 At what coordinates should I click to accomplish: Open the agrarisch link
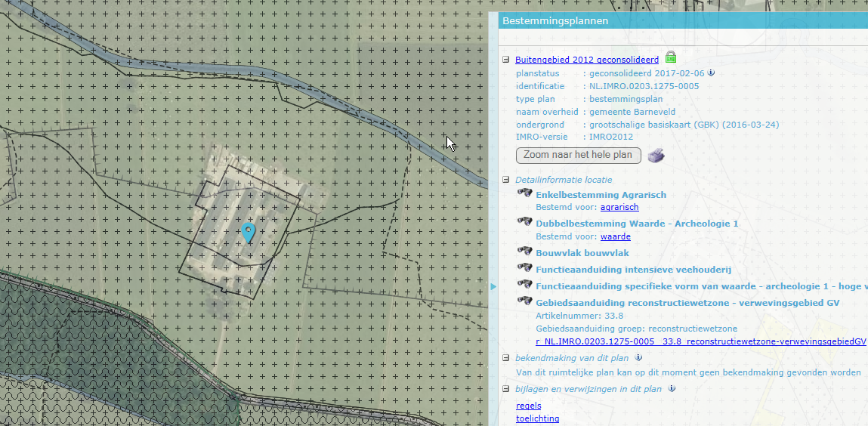(619, 208)
